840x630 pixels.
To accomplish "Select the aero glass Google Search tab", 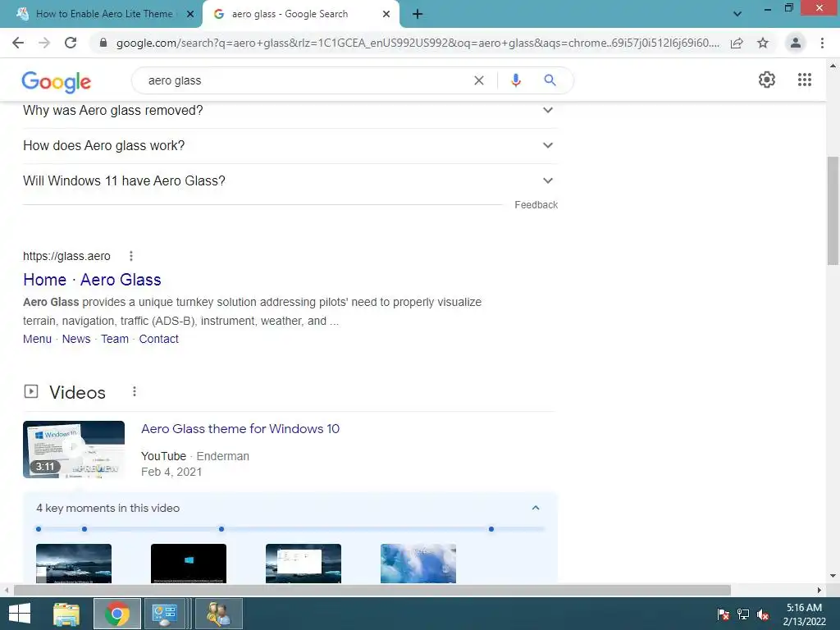I will [x=290, y=15].
